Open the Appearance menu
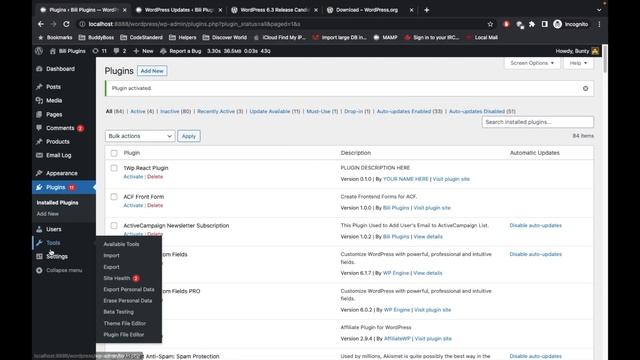 62,173
